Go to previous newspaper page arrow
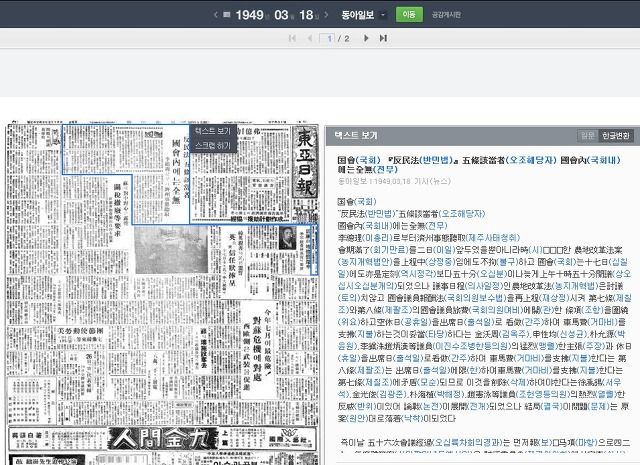Viewport: 640px width, 465px height. pos(310,38)
